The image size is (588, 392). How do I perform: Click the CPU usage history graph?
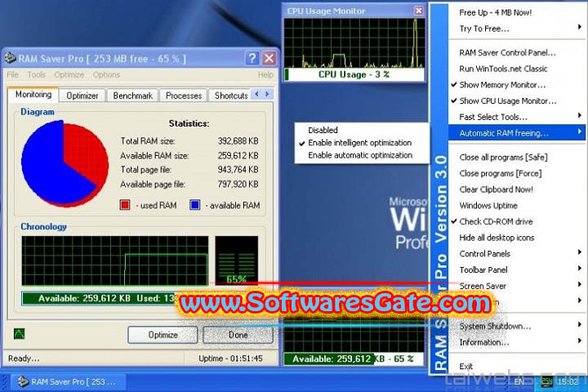[354, 42]
